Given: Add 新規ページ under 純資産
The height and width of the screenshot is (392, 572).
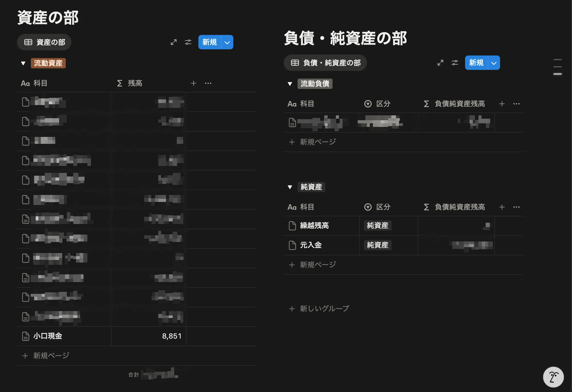Looking at the screenshot, I should (313, 265).
